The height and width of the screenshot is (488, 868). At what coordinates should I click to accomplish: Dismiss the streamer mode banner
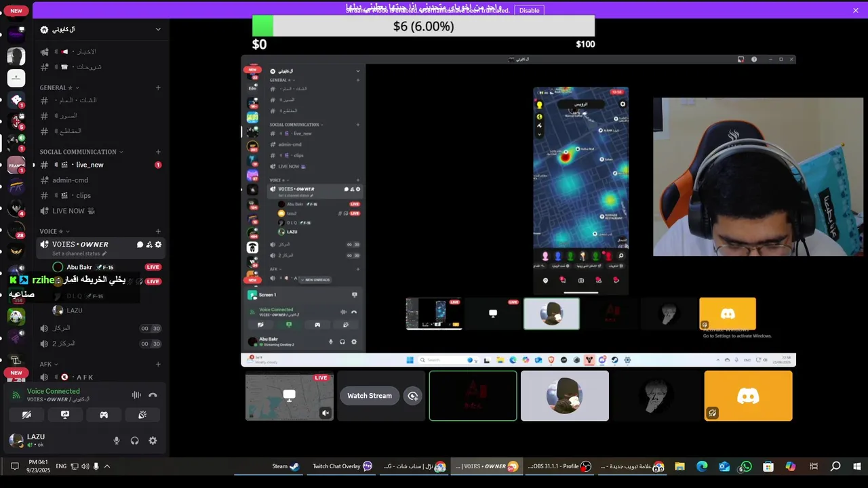856,10
